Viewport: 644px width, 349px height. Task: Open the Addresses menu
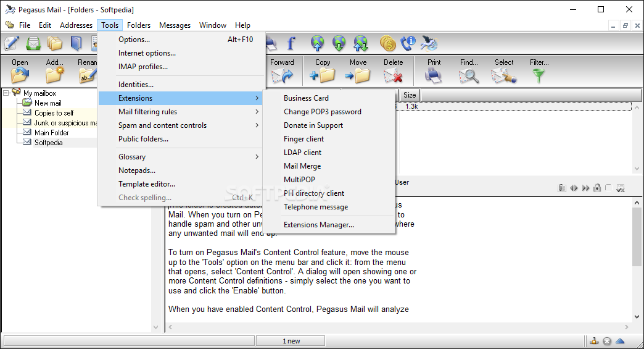click(x=76, y=25)
